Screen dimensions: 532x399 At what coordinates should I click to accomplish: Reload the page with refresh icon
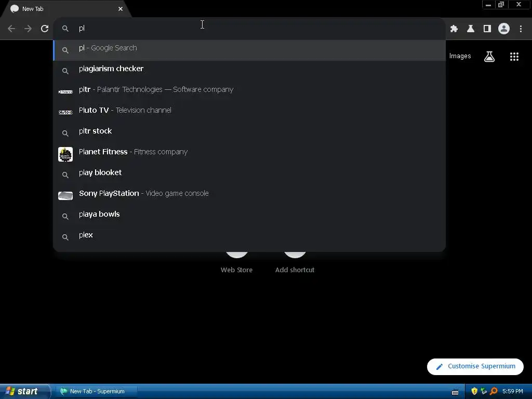tap(45, 29)
